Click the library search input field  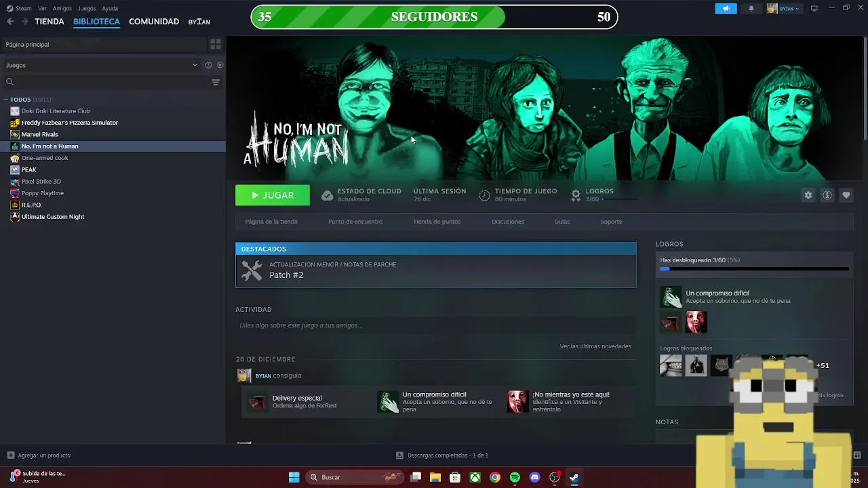[106, 82]
